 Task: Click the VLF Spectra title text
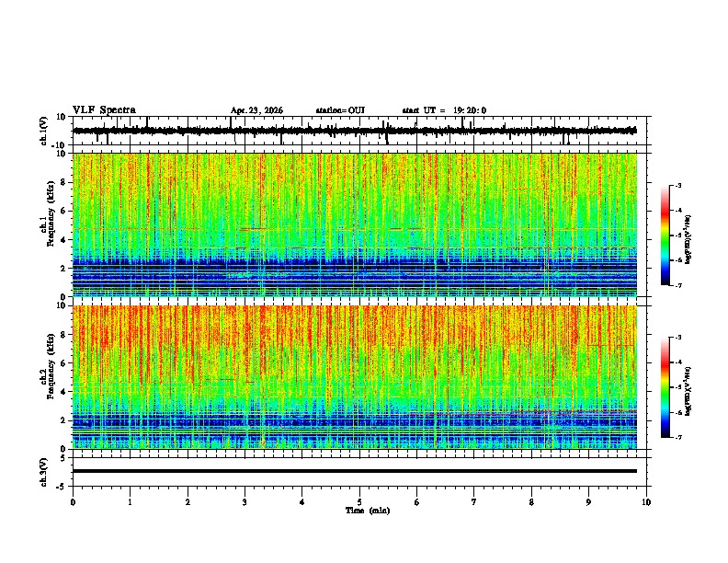tap(104, 110)
